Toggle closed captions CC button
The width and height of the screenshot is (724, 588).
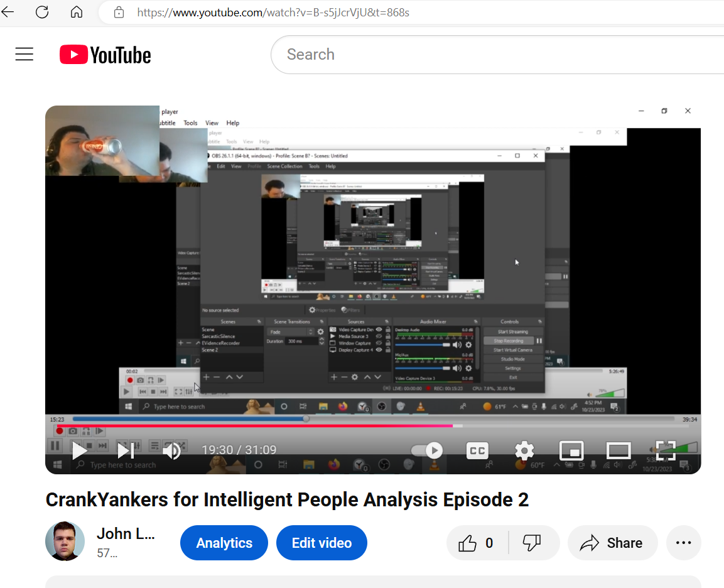[x=477, y=450]
